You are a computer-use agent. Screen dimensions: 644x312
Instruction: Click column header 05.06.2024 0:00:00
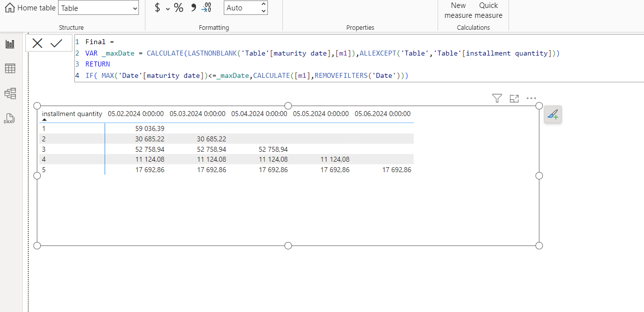383,114
